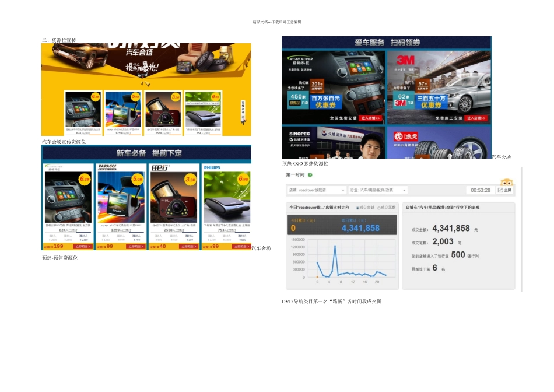Click the green help icon beside 第一时间
The image size is (554, 392).
point(310,174)
